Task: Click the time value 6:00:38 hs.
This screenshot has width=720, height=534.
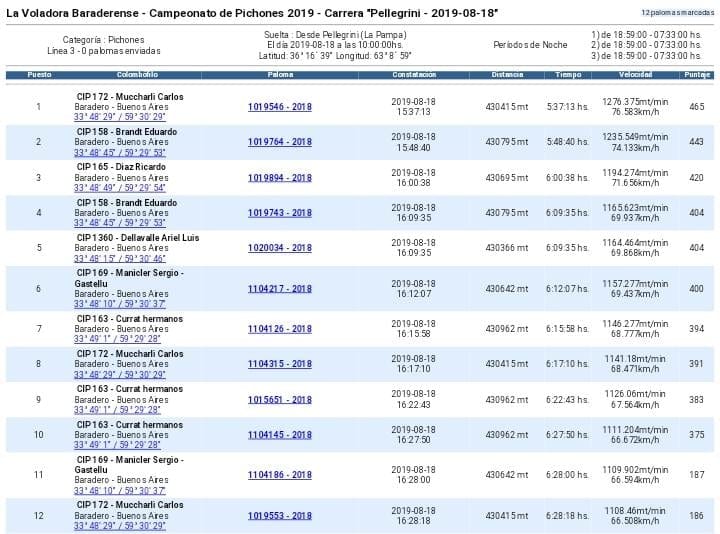Action: click(568, 178)
